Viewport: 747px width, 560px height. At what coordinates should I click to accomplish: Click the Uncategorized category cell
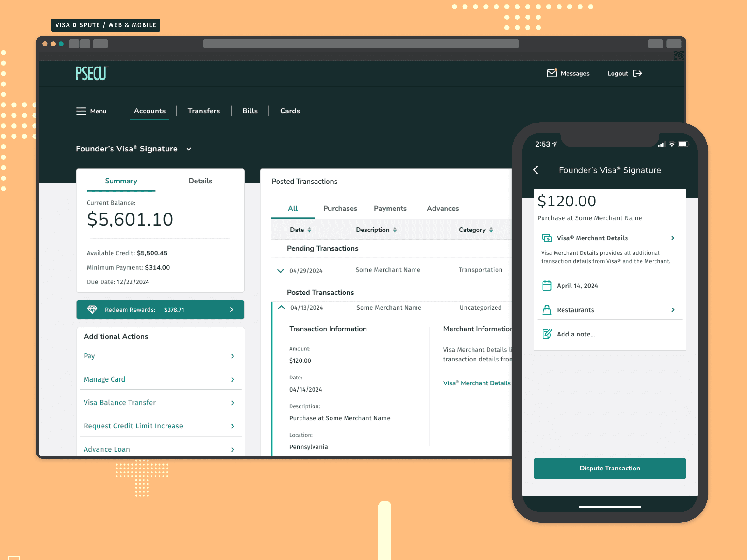click(x=481, y=307)
